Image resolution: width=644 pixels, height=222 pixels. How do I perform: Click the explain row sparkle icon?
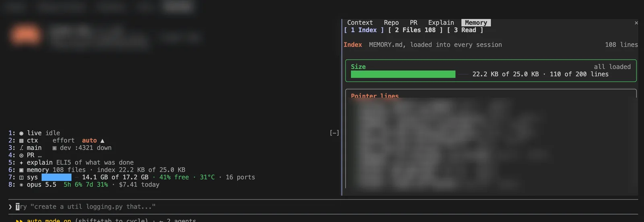pos(21,163)
